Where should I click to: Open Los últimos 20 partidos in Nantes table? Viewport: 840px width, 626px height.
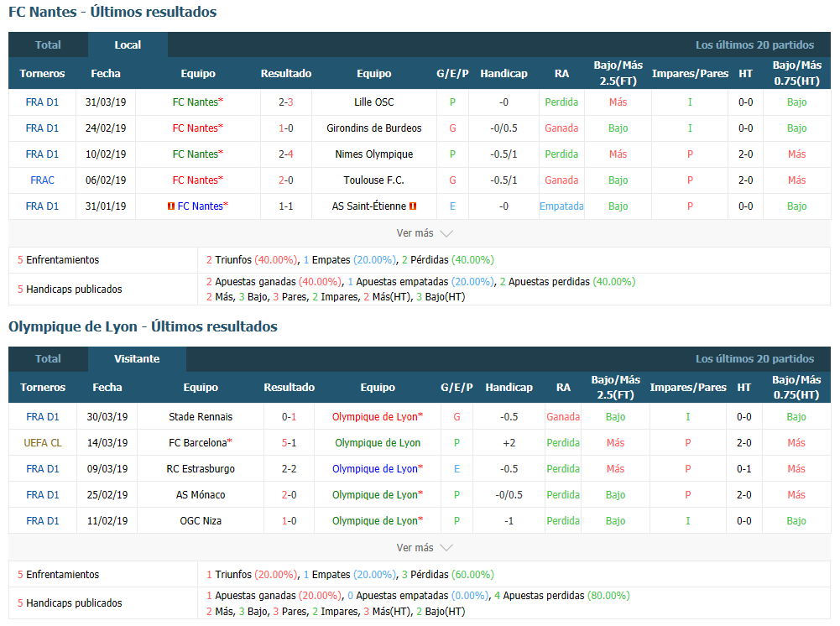754,45
